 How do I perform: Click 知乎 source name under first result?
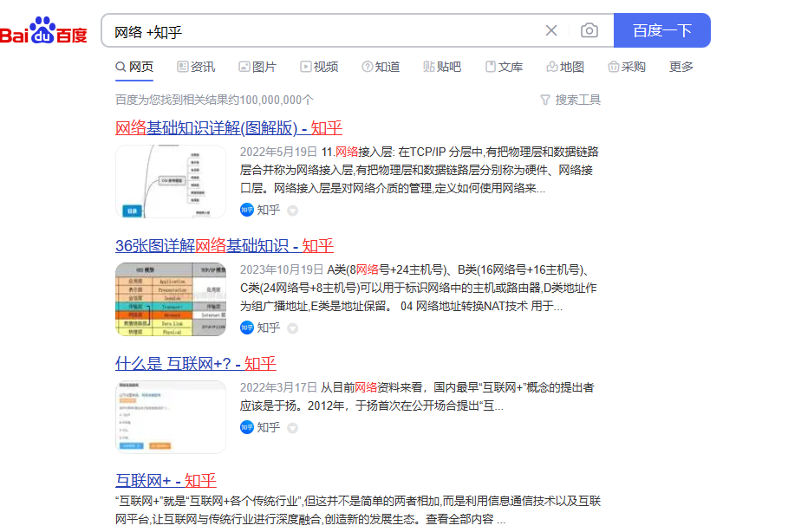(x=269, y=210)
